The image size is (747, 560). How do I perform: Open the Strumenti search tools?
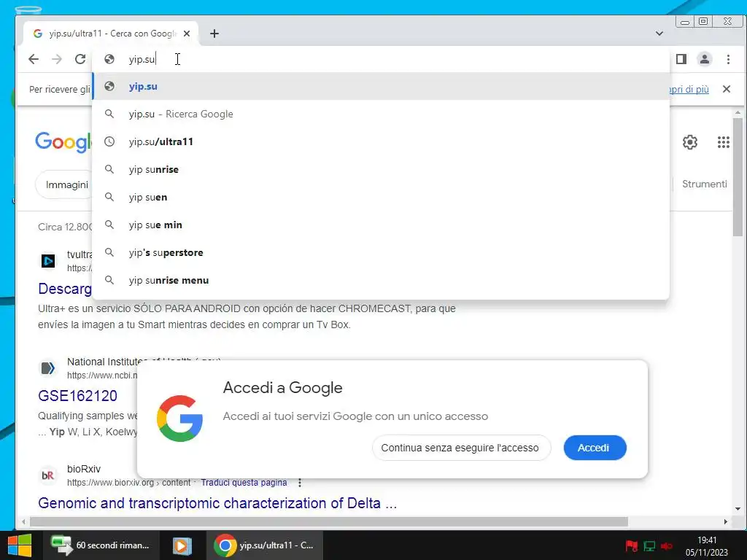[x=704, y=184]
